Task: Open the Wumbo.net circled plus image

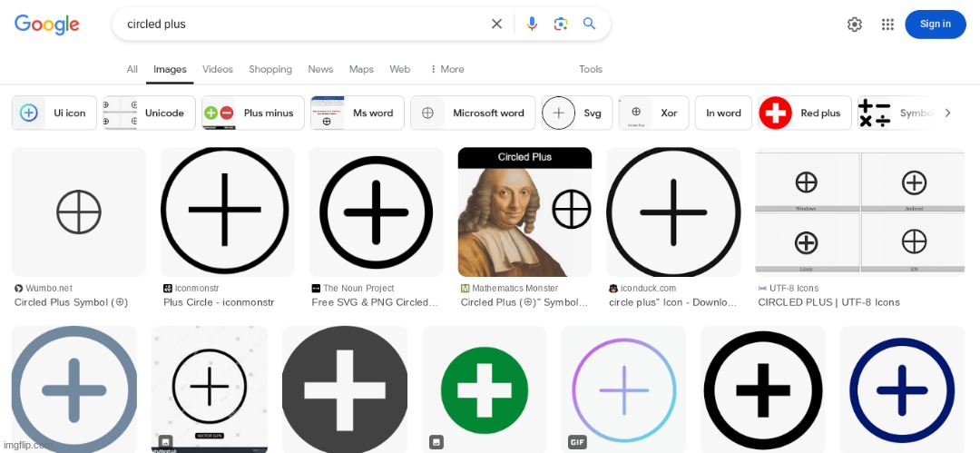Action: pos(79,212)
